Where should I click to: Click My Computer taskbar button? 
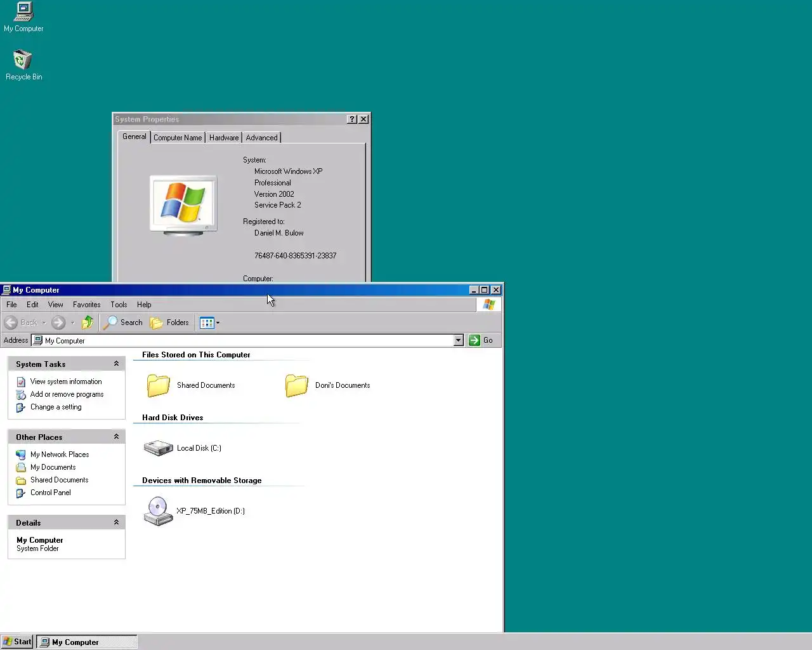pos(86,642)
